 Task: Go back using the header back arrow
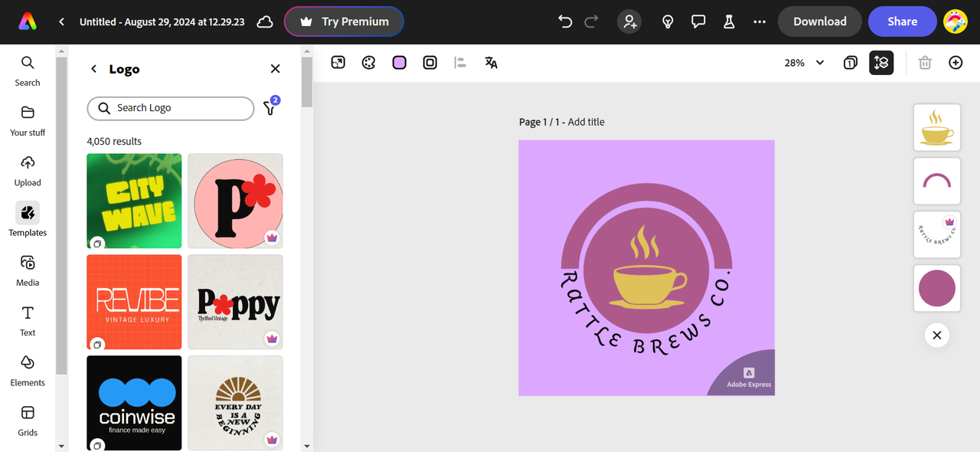[x=61, y=22]
